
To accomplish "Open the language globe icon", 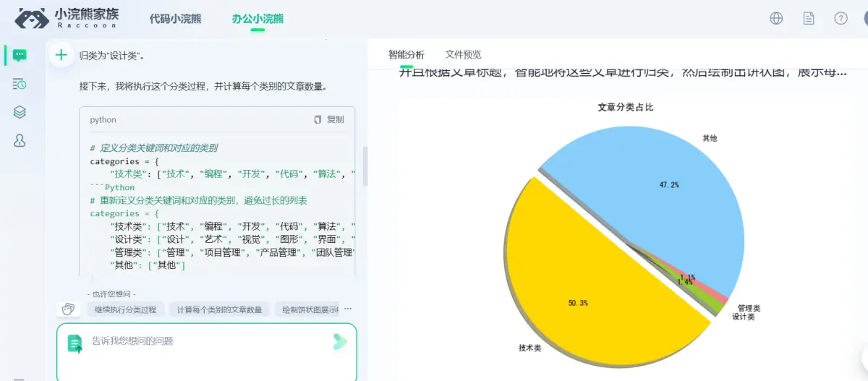I will (x=776, y=19).
